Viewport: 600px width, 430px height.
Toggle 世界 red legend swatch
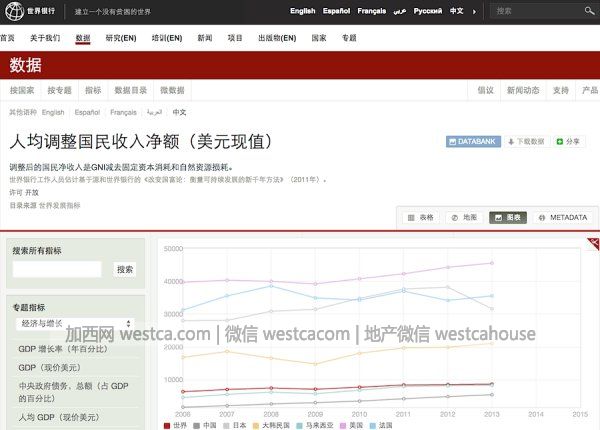[166, 425]
